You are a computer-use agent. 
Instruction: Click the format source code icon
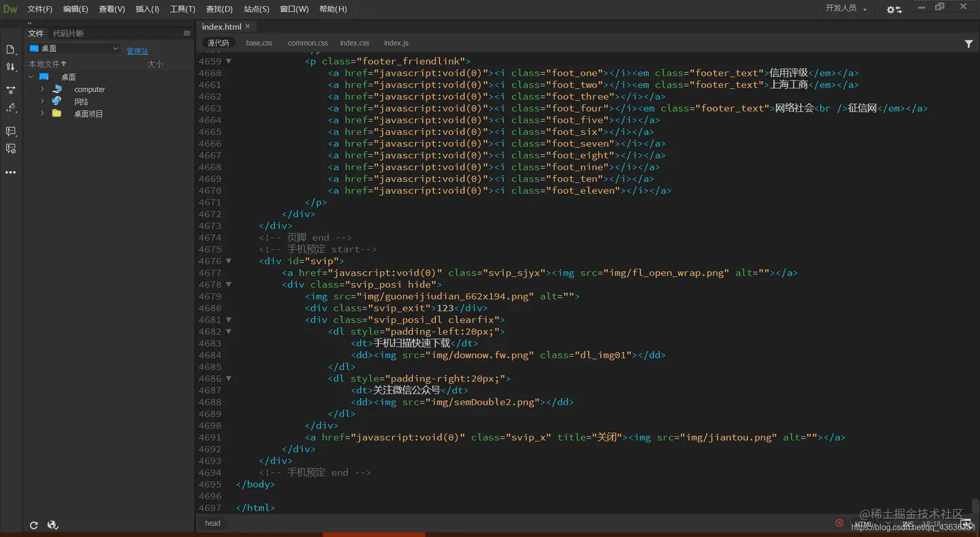coord(10,108)
